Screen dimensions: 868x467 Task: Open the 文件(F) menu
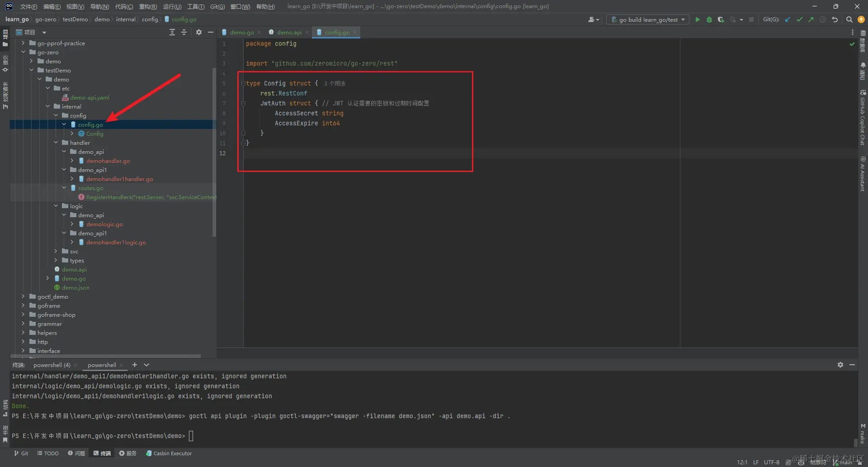(x=28, y=6)
